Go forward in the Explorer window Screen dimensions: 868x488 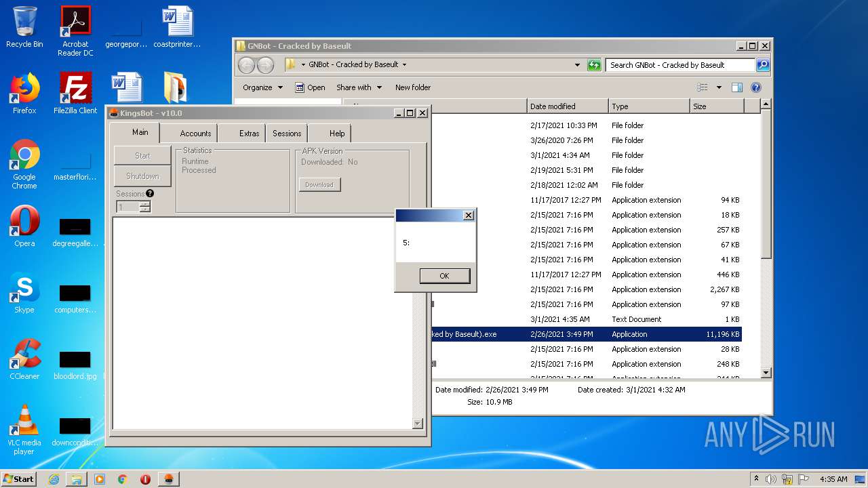pos(265,65)
